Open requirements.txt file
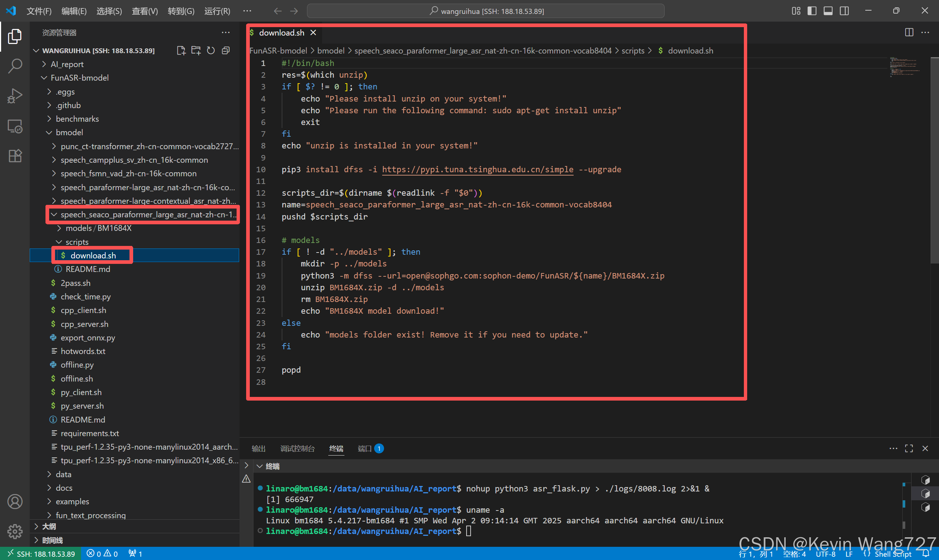The image size is (939, 560). (x=134, y=433)
